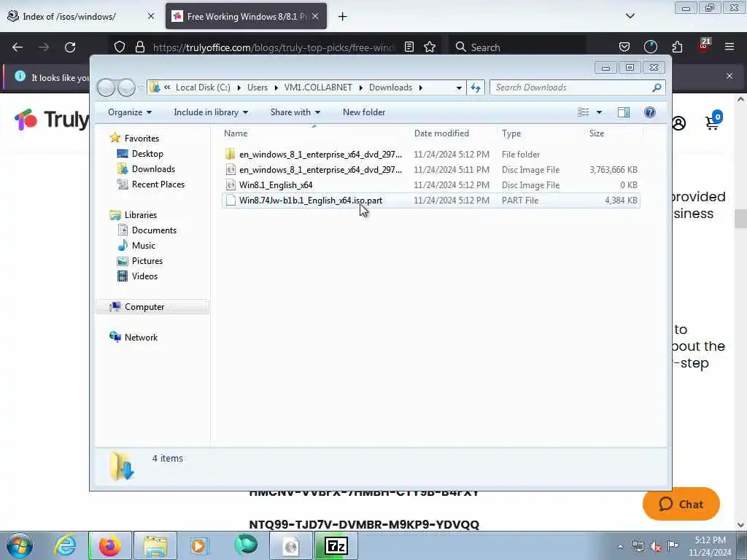Open Pictures library
Image resolution: width=747 pixels, height=560 pixels.
pos(147,260)
